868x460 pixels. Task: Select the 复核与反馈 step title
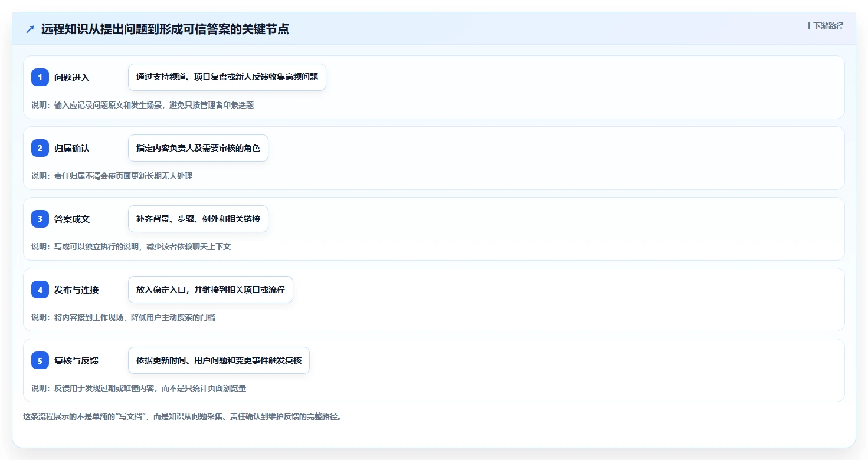pyautogui.click(x=76, y=360)
